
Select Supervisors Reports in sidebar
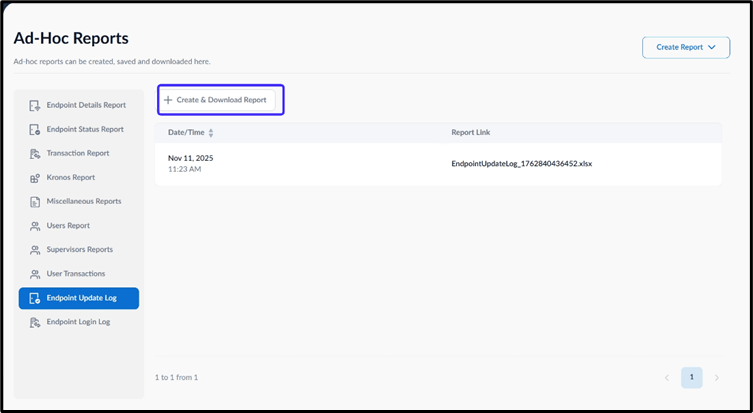(79, 249)
